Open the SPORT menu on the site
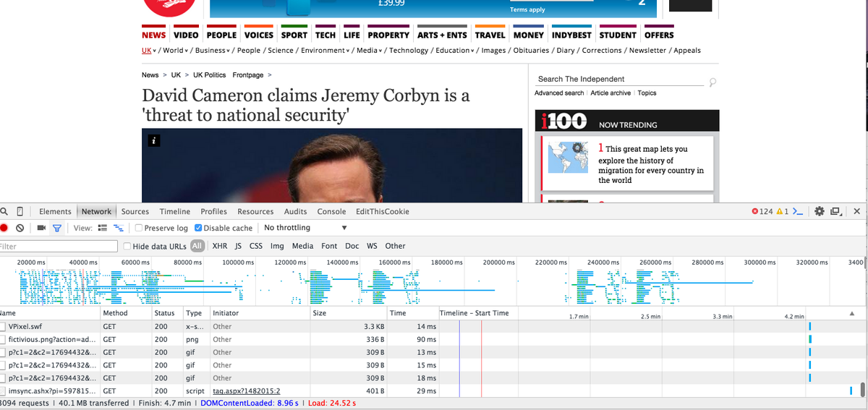 click(294, 35)
